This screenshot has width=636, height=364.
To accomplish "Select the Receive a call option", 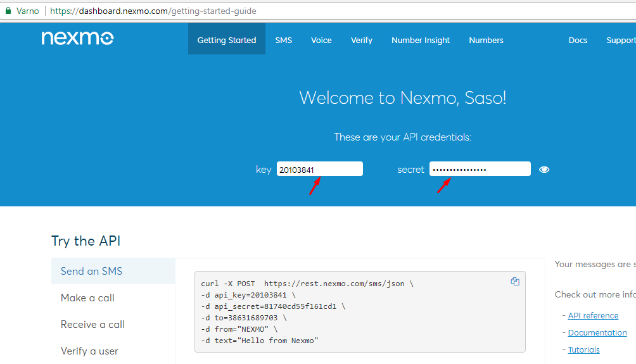I will pyautogui.click(x=92, y=325).
